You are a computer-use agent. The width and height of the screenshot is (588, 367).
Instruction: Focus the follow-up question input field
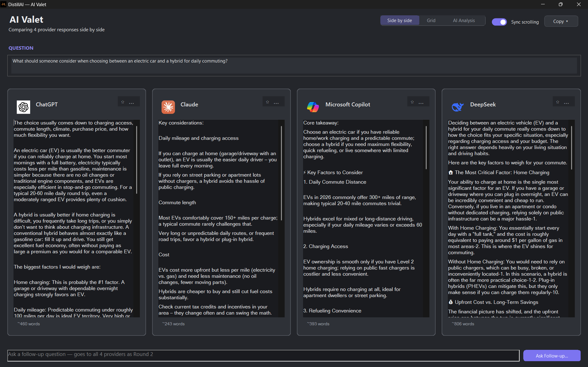click(263, 355)
